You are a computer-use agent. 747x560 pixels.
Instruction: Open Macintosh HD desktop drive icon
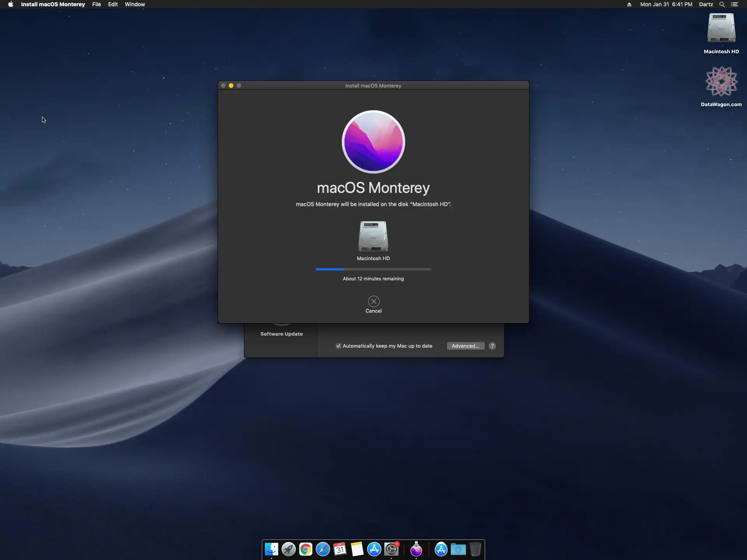click(x=721, y=28)
